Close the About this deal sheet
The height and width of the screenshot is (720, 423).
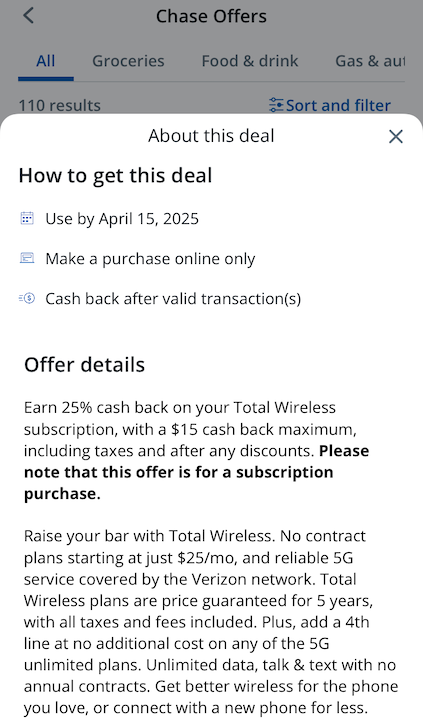(x=395, y=136)
